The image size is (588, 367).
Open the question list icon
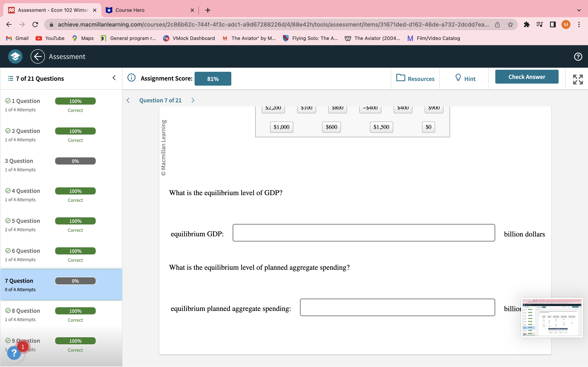pyautogui.click(x=10, y=78)
